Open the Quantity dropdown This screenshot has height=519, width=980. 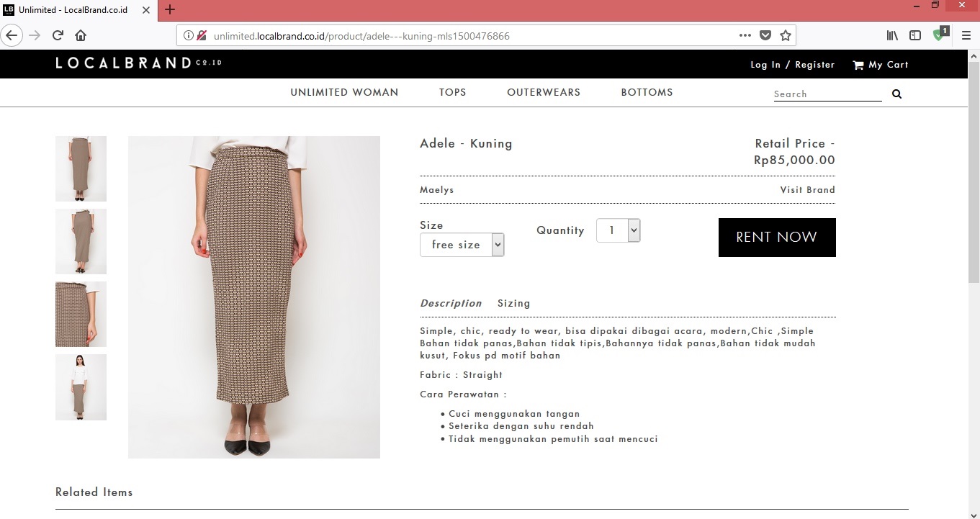(618, 230)
